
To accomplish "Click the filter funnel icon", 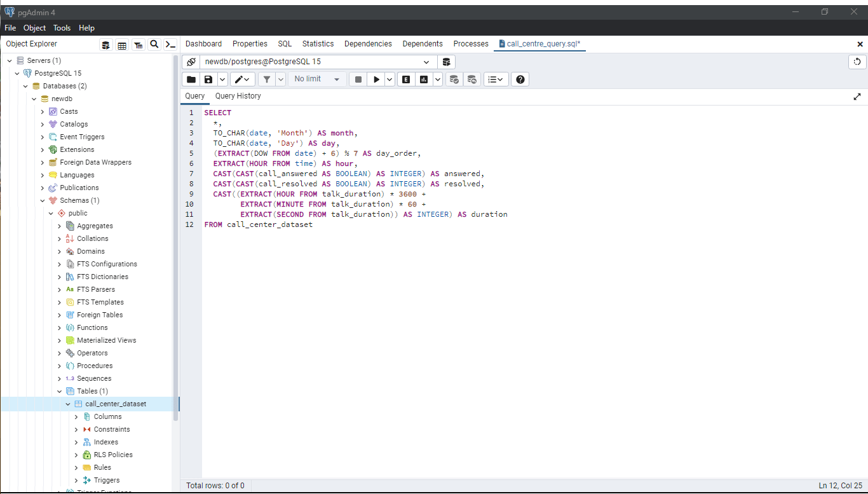I will [267, 79].
